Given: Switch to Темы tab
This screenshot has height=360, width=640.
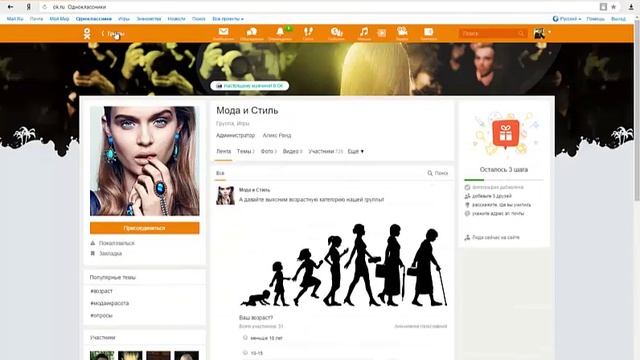Looking at the screenshot, I should click(x=245, y=151).
